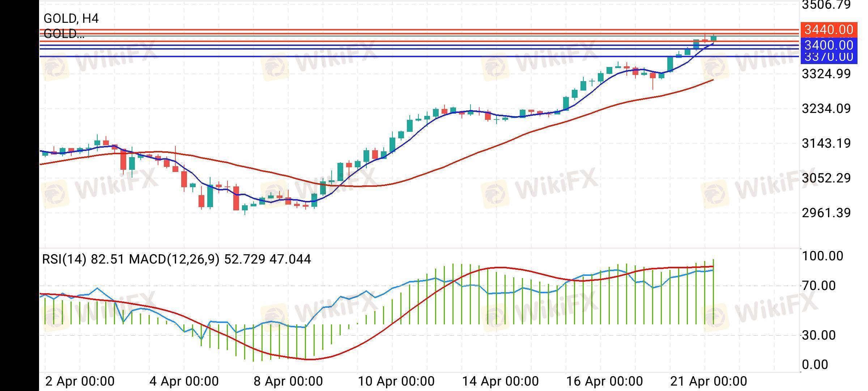Click the 3324.99 price axis label
868x391 pixels.
click(x=826, y=74)
